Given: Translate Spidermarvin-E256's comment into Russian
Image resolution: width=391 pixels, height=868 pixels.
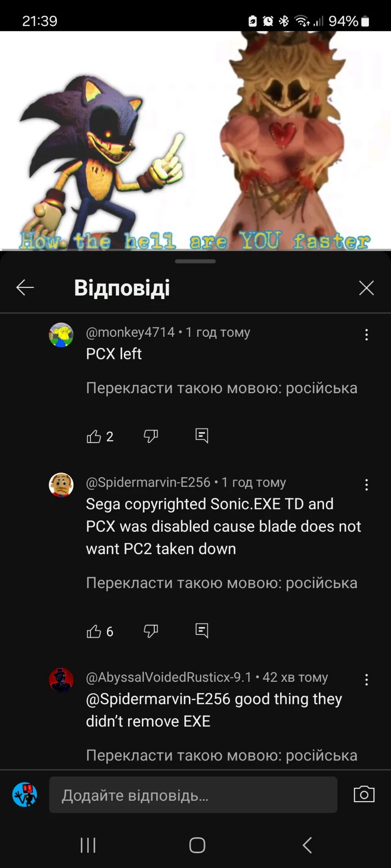Looking at the screenshot, I should 222,583.
